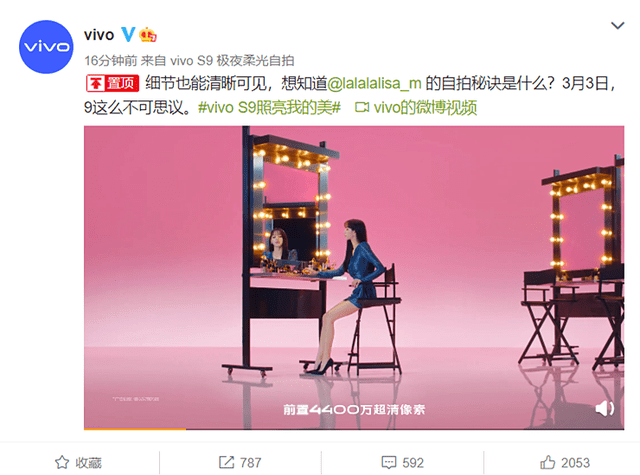The width and height of the screenshot is (640, 475).
Task: Click the red pinned post badge
Action: [x=112, y=83]
